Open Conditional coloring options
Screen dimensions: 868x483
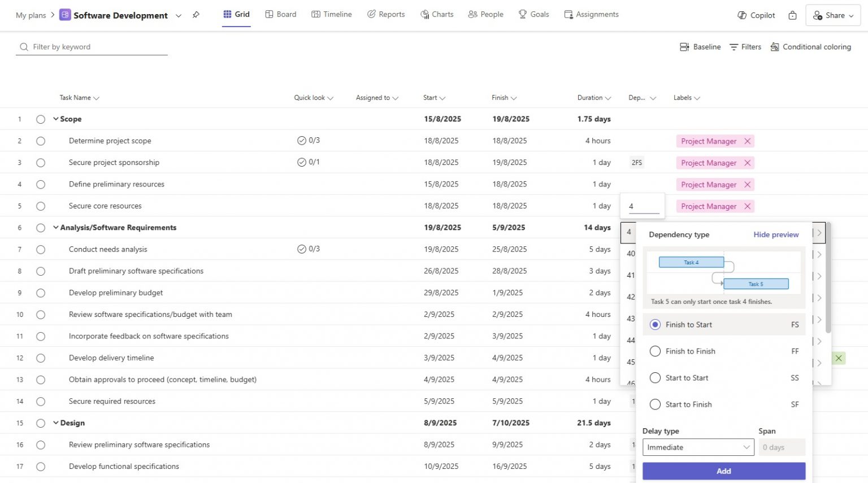(811, 47)
